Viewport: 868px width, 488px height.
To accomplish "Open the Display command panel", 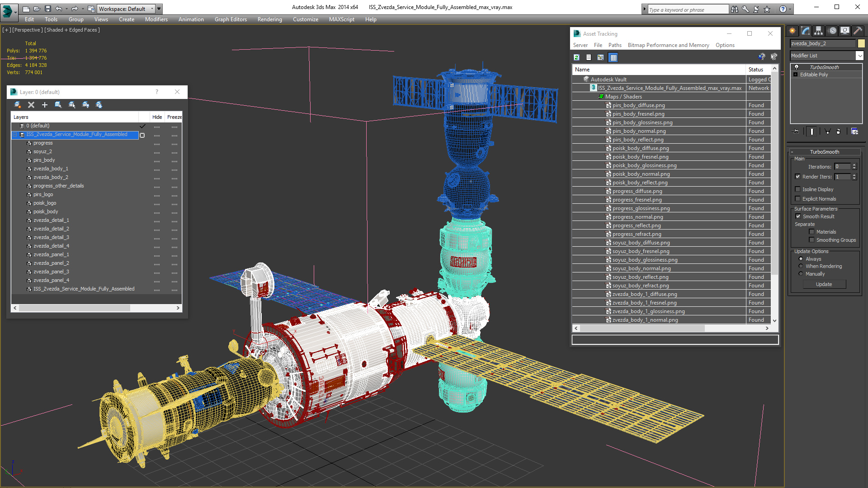I will point(844,31).
